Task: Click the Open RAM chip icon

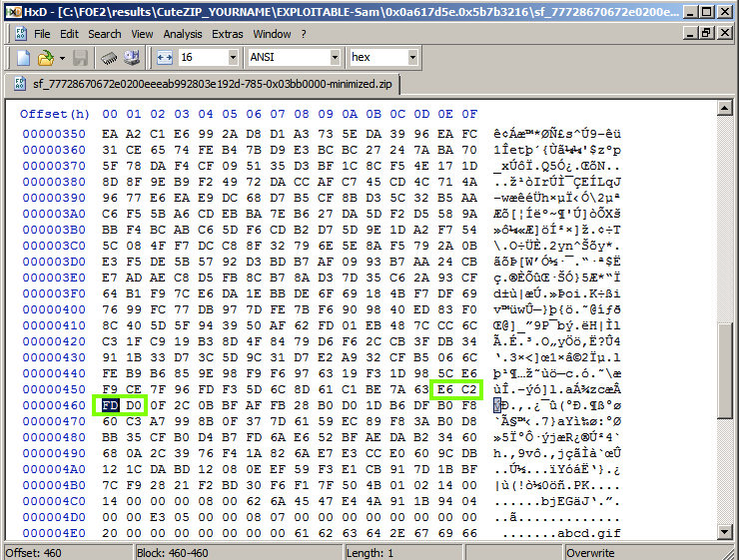Action: pyautogui.click(x=109, y=58)
